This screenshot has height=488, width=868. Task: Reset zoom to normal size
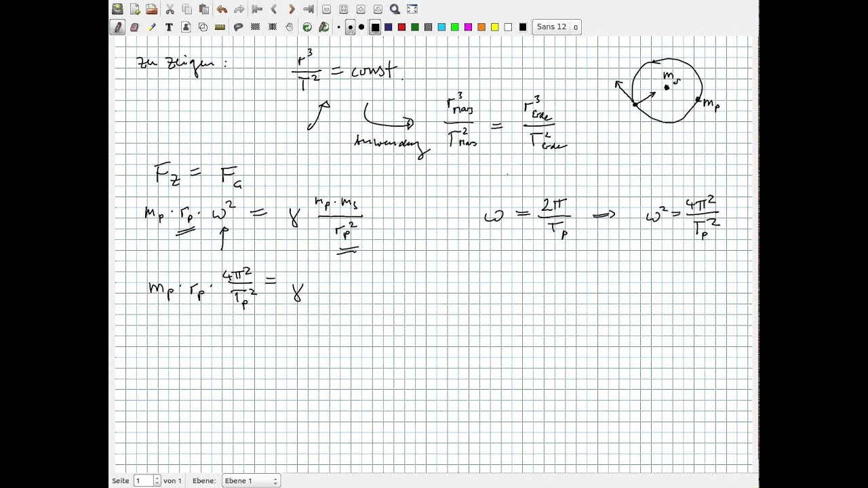[x=378, y=9]
